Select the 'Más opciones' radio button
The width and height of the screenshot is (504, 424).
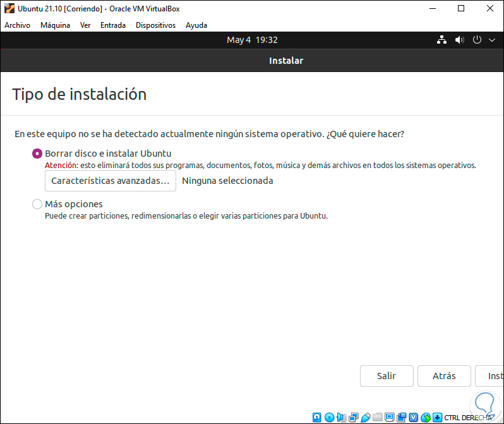[x=37, y=204]
